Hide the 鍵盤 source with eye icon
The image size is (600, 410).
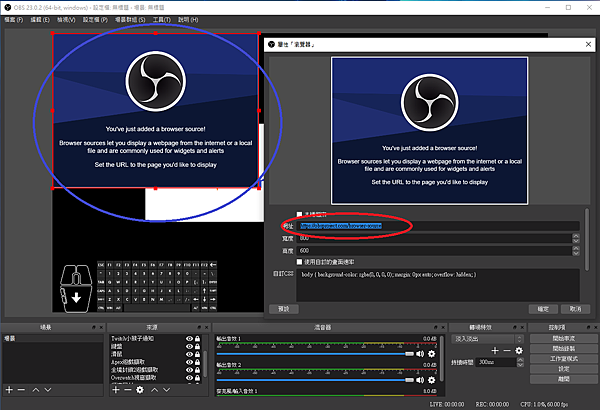point(189,346)
